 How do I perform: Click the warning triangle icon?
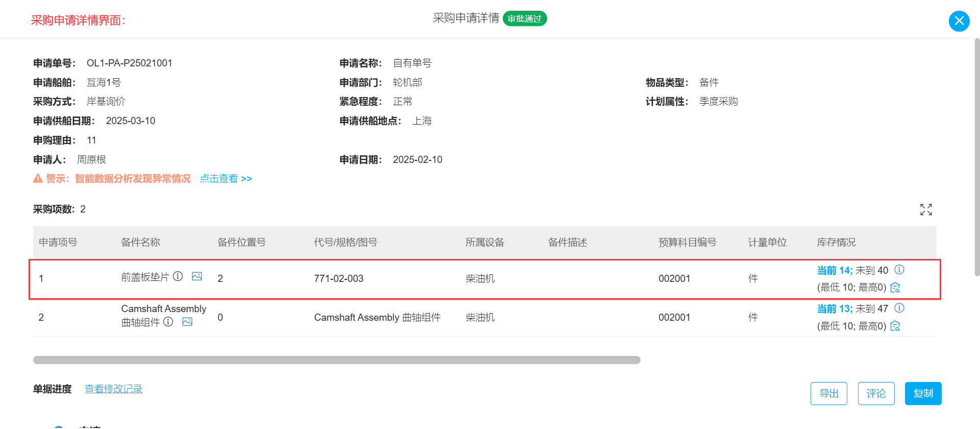point(38,178)
